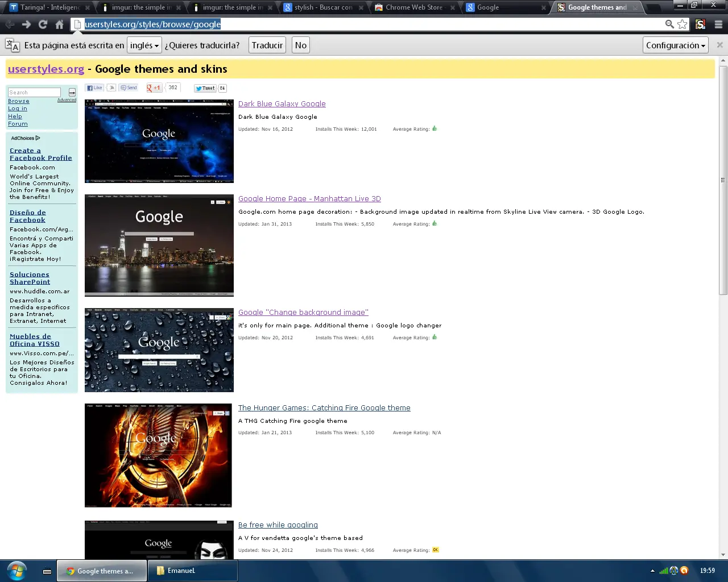Click the sidebar Search input field
The height and width of the screenshot is (582, 728).
coord(34,92)
